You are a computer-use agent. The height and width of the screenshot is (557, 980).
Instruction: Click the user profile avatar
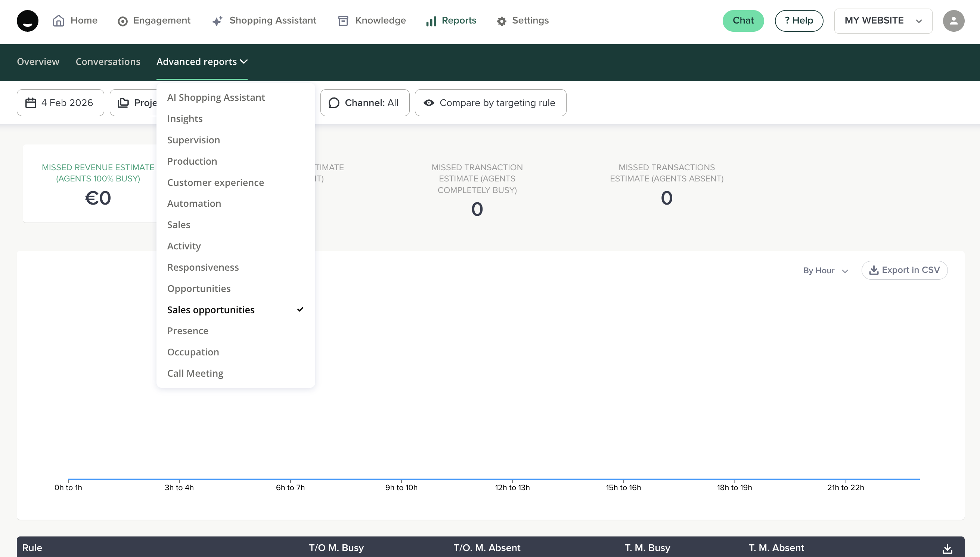953,21
